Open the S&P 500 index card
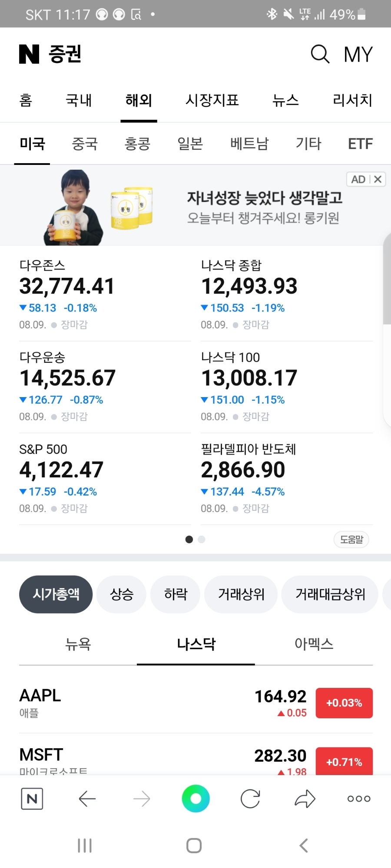Viewport: 391px width, 868px height. [105, 479]
